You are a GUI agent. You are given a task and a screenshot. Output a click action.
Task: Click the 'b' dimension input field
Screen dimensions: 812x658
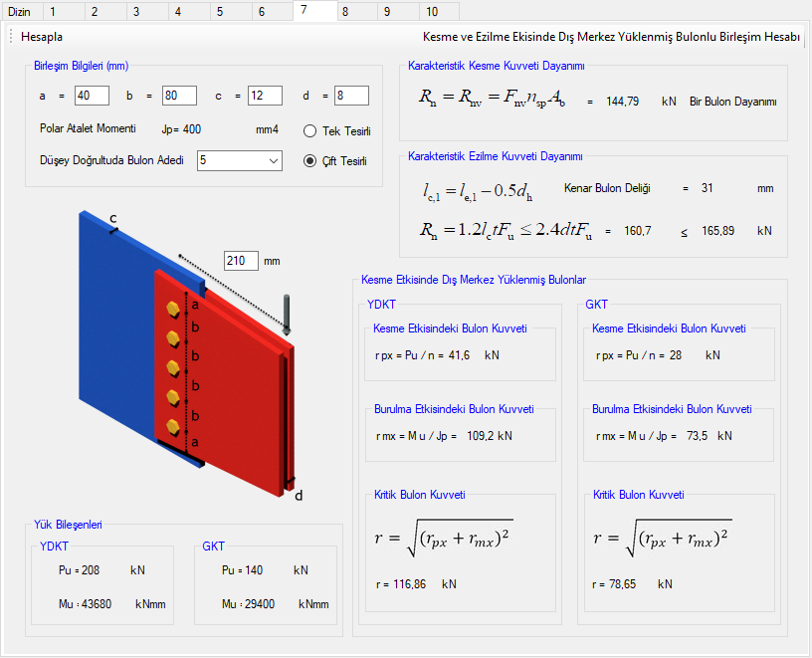coord(179,96)
